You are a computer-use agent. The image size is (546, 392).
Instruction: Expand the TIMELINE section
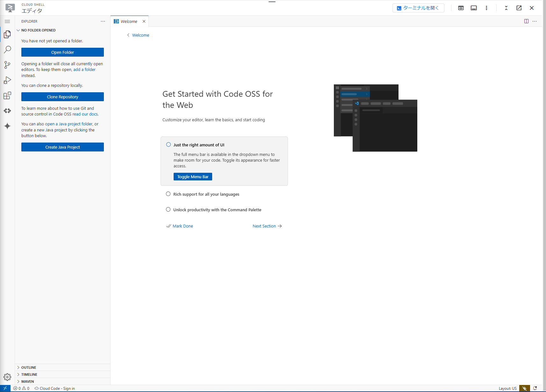pyautogui.click(x=62, y=374)
